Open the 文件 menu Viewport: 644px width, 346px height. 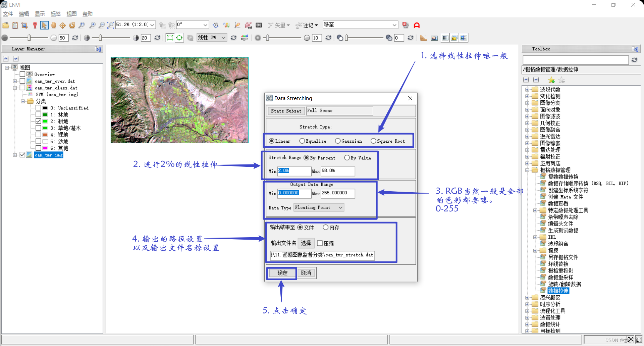8,14
